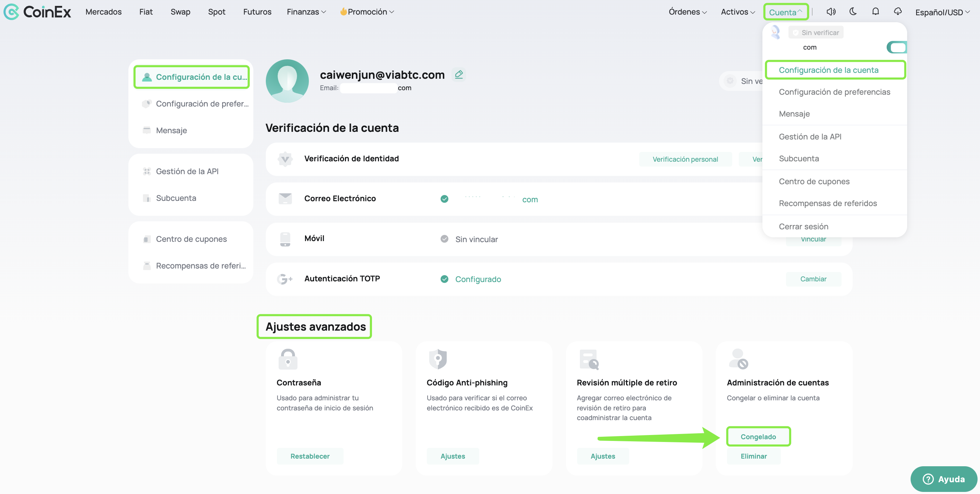980x494 pixels.
Task: Expand the Promoción dropdown
Action: pyautogui.click(x=367, y=12)
